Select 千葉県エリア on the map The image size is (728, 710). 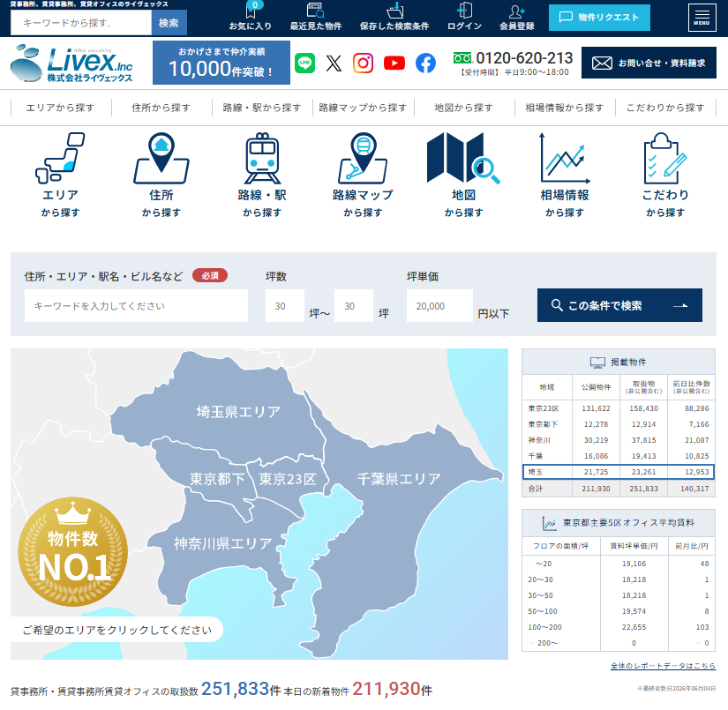(x=399, y=478)
